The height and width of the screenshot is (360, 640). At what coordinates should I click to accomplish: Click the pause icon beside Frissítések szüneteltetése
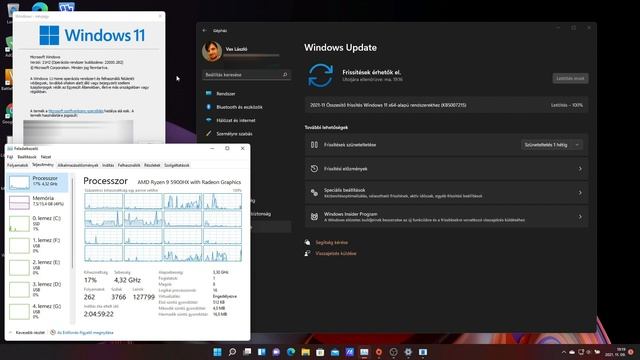click(x=314, y=144)
